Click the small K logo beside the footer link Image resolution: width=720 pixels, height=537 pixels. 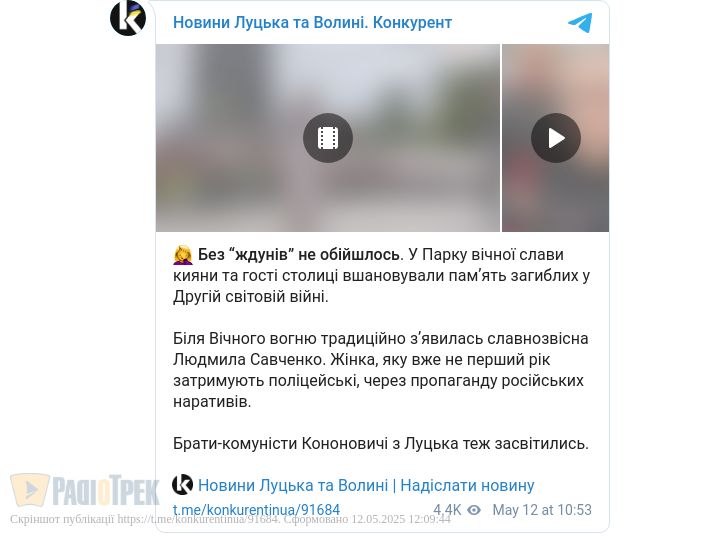pos(182,485)
